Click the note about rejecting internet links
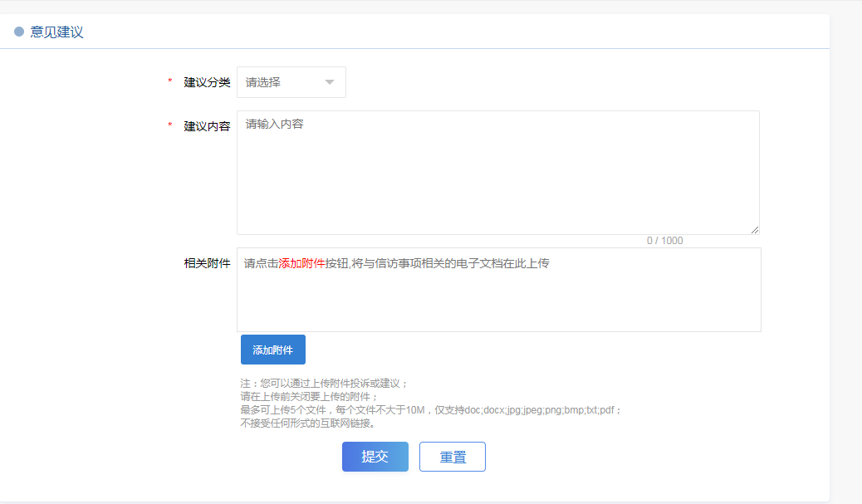 pyautogui.click(x=308, y=423)
